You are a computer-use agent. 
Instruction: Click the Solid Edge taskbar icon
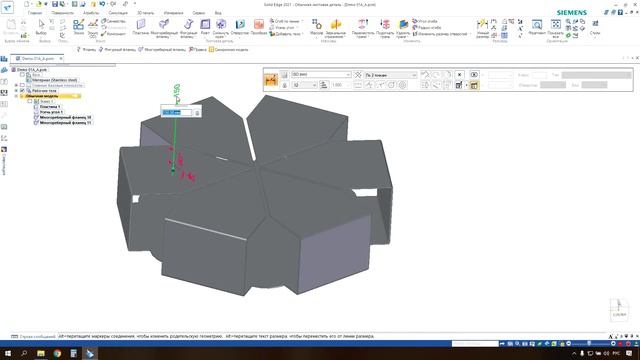click(x=90, y=353)
